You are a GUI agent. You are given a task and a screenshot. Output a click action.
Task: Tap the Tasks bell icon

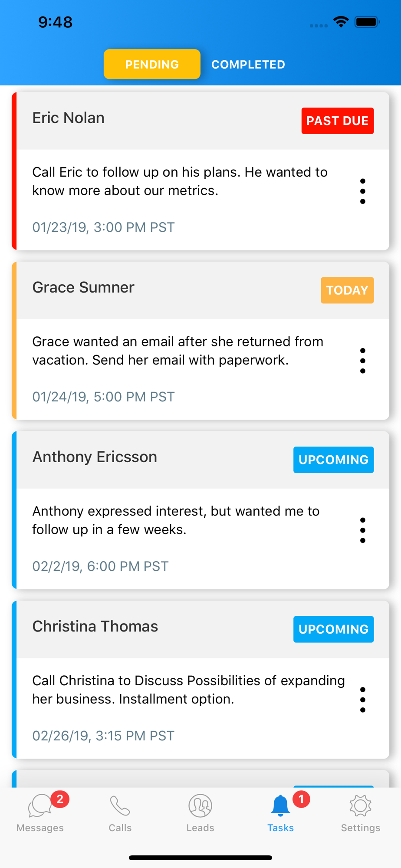(x=280, y=806)
